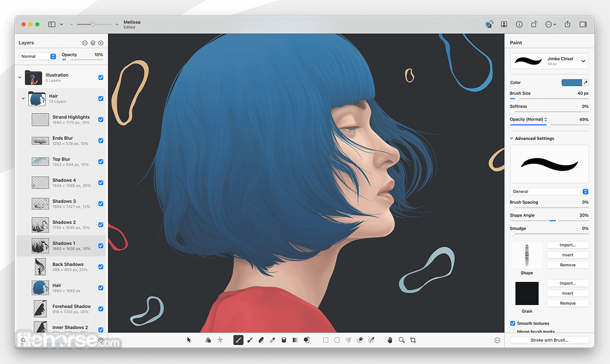Open the Color Adjustments tool
The image size is (610, 364).
click(208, 340)
